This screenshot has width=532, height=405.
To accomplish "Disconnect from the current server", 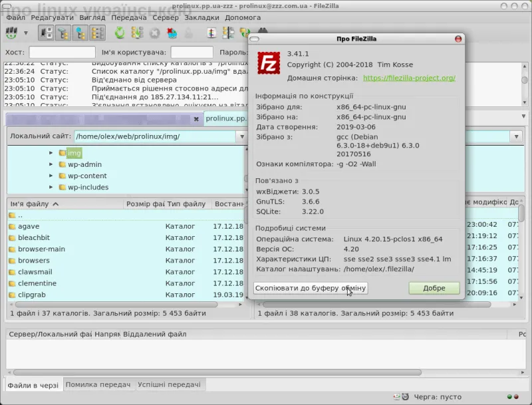I will tap(172, 33).
